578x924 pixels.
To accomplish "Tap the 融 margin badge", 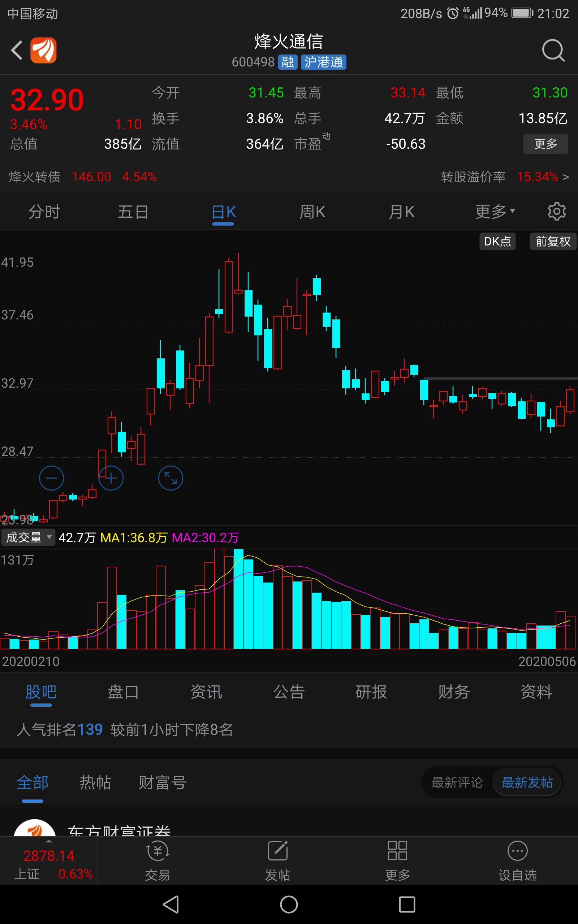I will click(x=288, y=62).
